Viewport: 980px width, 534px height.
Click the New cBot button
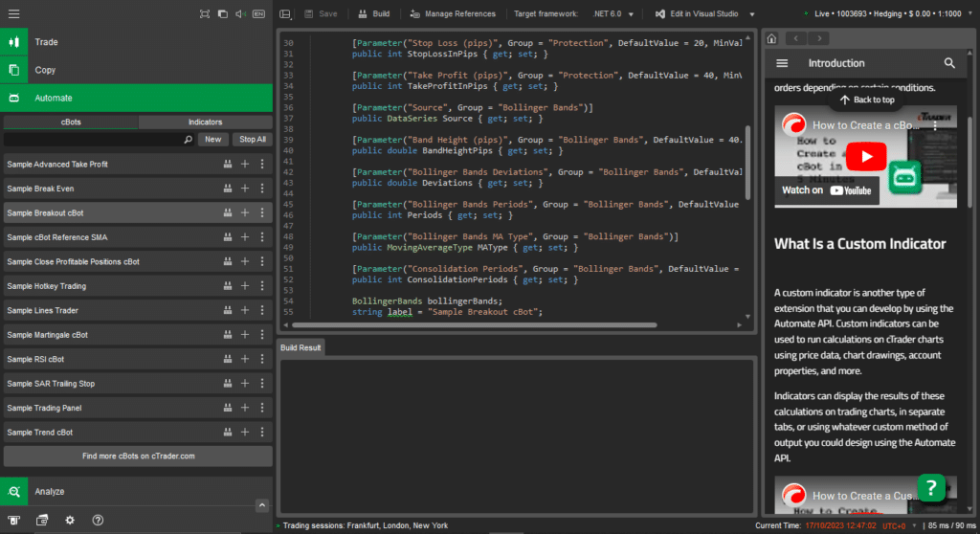pyautogui.click(x=213, y=140)
